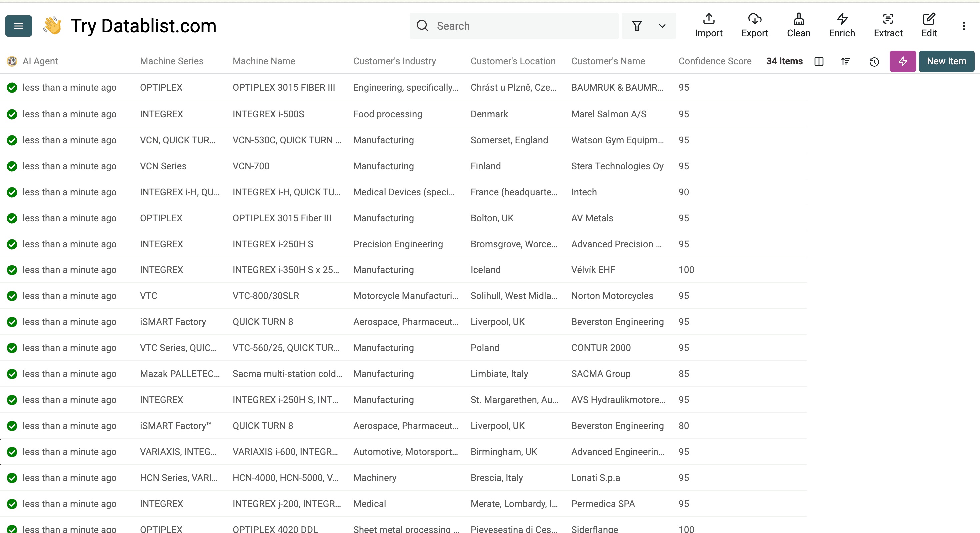Viewport: 980px width, 533px height.
Task: Open the hamburger navigation menu
Action: 18,25
